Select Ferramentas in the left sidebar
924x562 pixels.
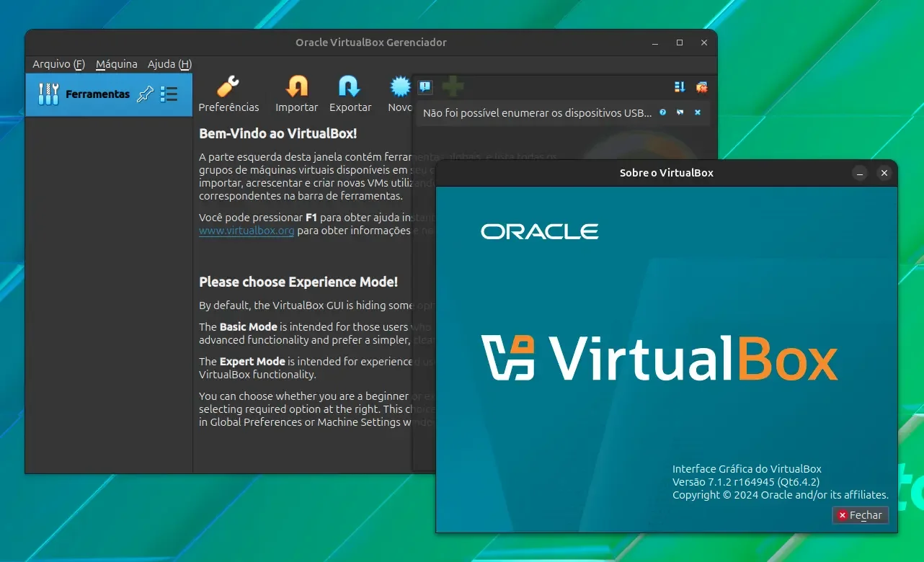tap(109, 94)
